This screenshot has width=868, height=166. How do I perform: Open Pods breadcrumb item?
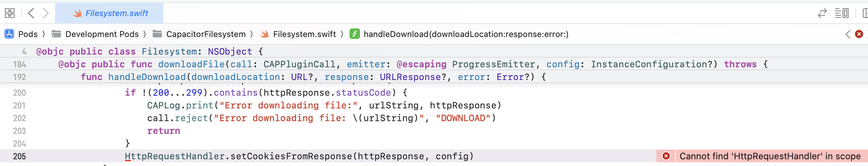pyautogui.click(x=28, y=34)
